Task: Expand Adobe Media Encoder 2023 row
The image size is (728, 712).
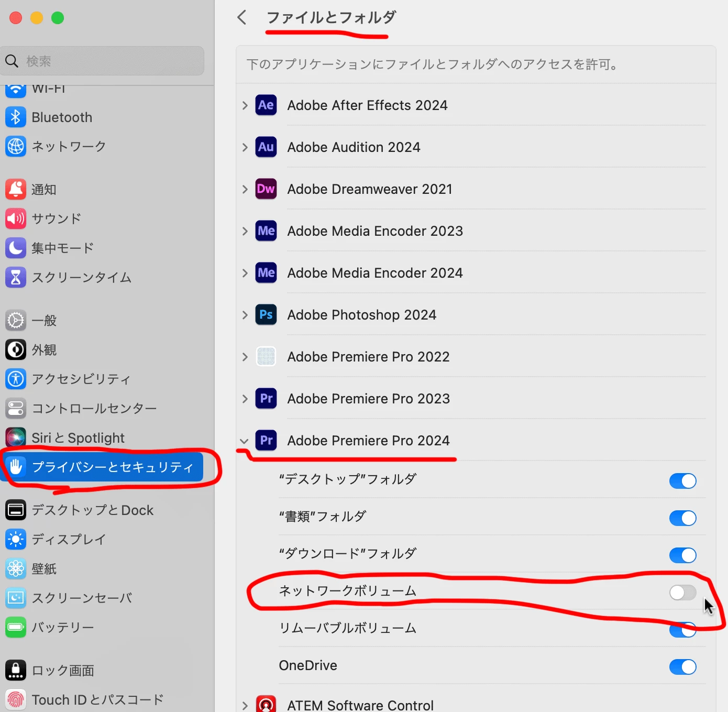Action: tap(245, 231)
